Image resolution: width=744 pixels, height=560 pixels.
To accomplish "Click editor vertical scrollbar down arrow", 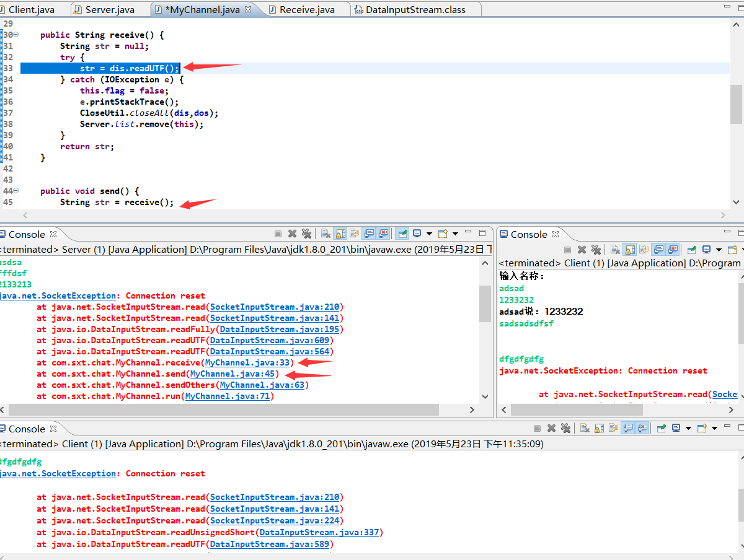I will 737,202.
